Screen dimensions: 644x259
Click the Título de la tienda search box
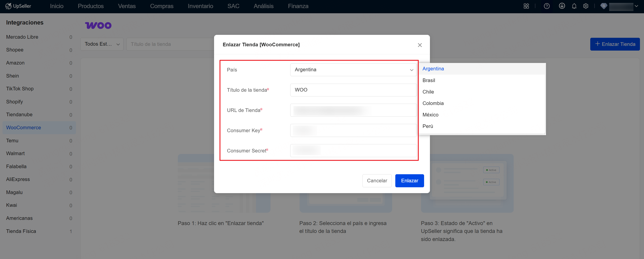(x=170, y=44)
